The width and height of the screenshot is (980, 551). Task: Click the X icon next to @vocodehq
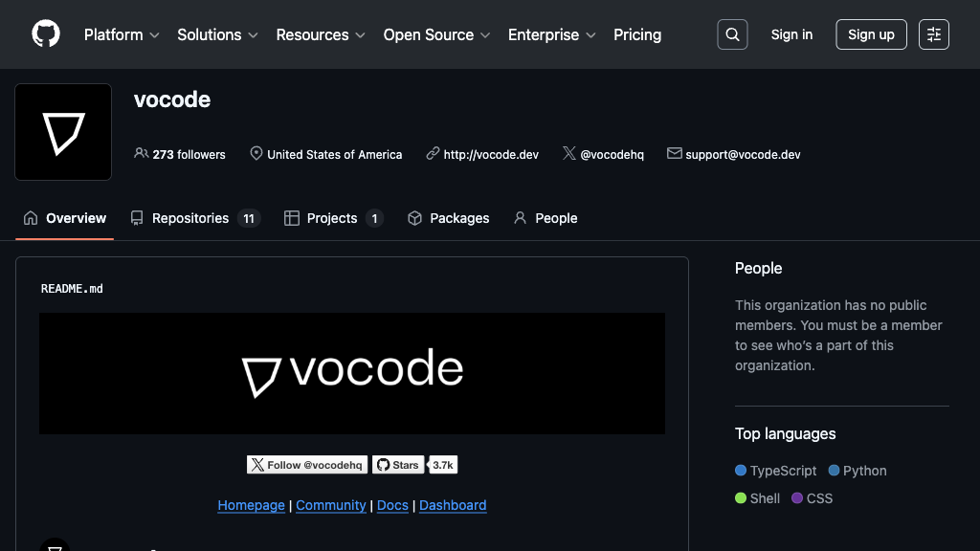pos(568,153)
